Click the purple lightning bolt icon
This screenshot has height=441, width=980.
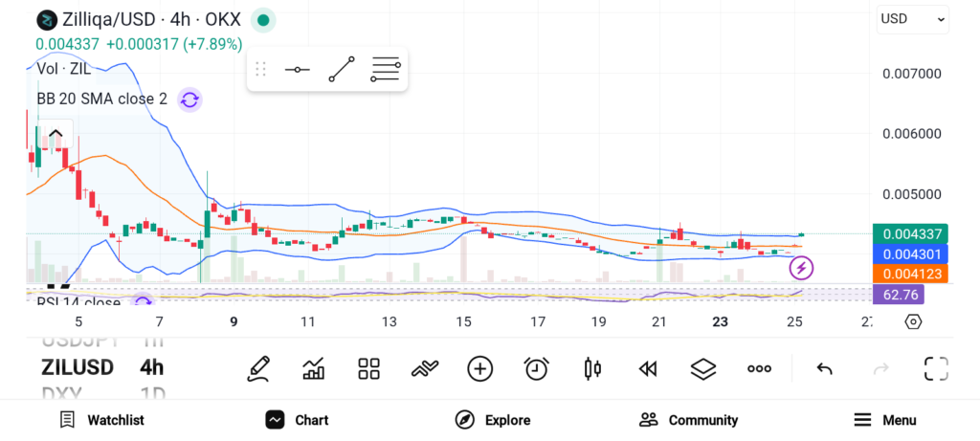(801, 268)
